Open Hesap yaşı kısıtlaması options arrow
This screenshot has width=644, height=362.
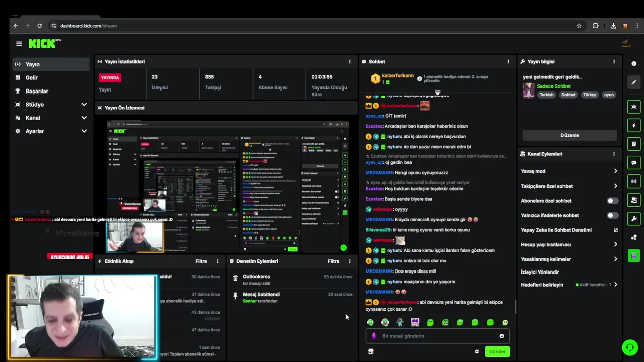coord(615,245)
